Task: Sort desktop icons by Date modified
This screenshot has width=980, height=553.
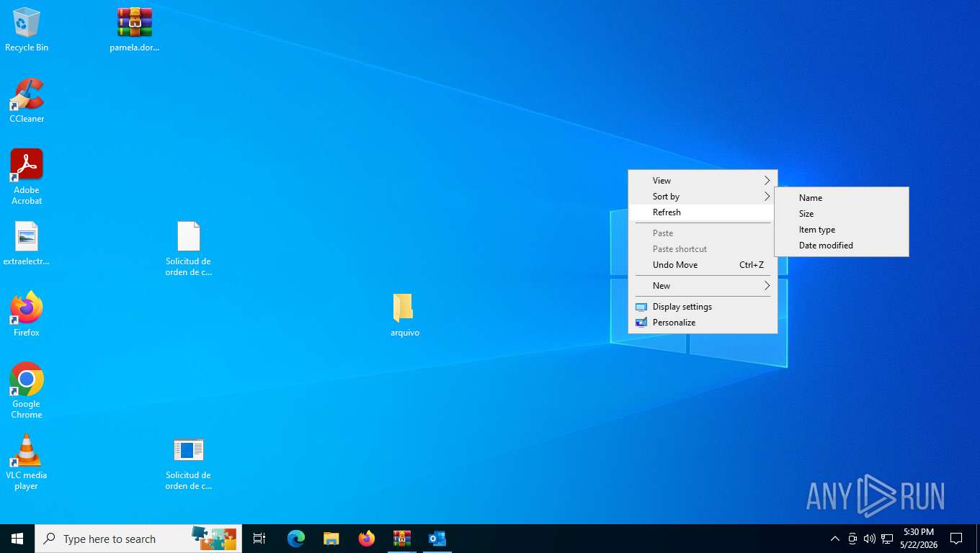Action: [x=842, y=246]
